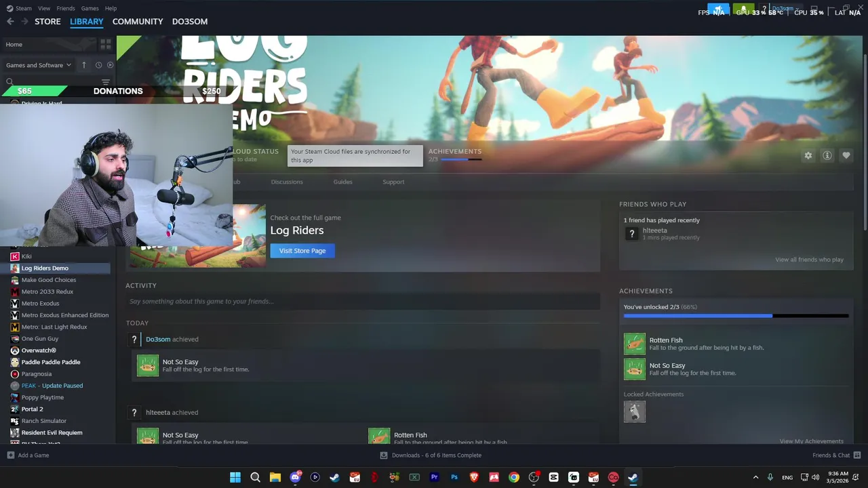Image resolution: width=868 pixels, height=488 pixels.
Task: Open Premiere Pro from the taskbar
Action: [x=434, y=477]
